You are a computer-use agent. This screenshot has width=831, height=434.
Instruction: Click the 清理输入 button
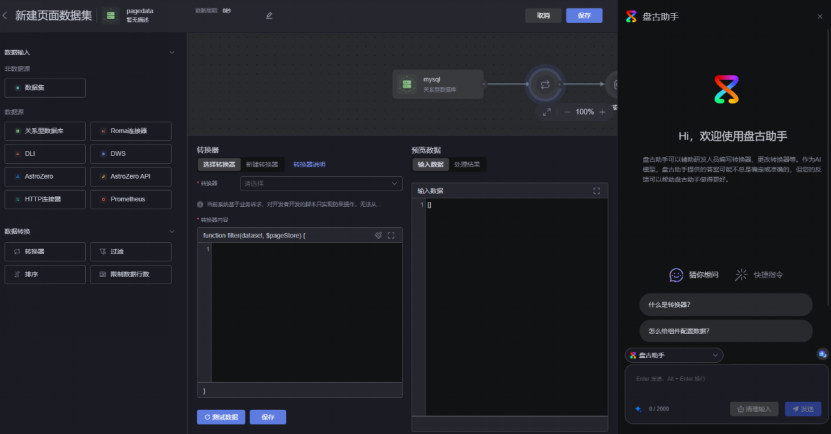click(754, 409)
